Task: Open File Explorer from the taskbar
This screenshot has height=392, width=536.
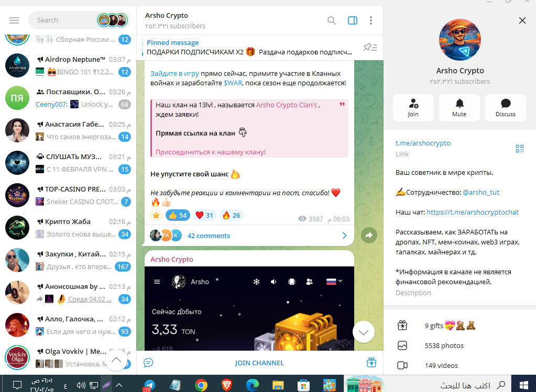Action: 278,385
